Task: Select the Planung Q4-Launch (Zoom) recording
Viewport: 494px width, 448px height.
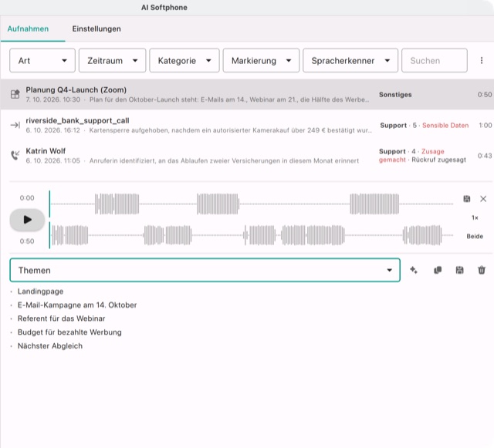Action: [x=247, y=94]
